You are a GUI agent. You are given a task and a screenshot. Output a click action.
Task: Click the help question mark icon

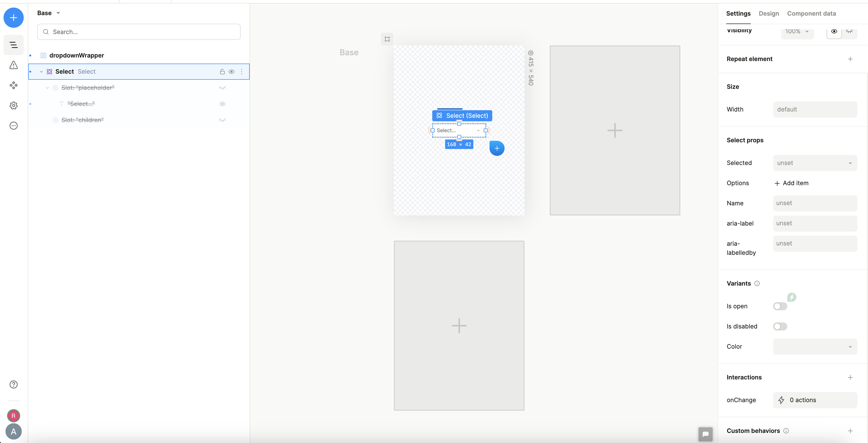[13, 384]
